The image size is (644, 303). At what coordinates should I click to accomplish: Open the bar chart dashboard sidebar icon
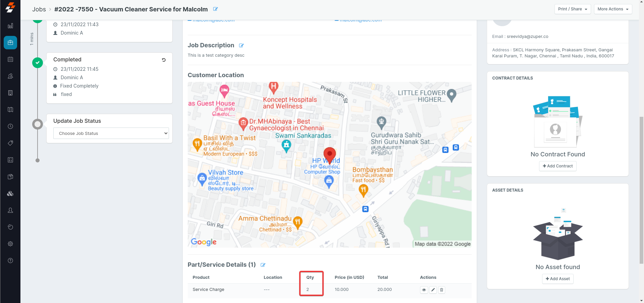pos(10,26)
